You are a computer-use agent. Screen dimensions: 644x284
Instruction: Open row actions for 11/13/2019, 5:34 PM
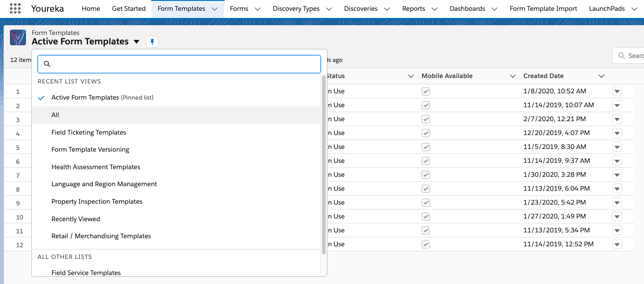[x=617, y=230]
